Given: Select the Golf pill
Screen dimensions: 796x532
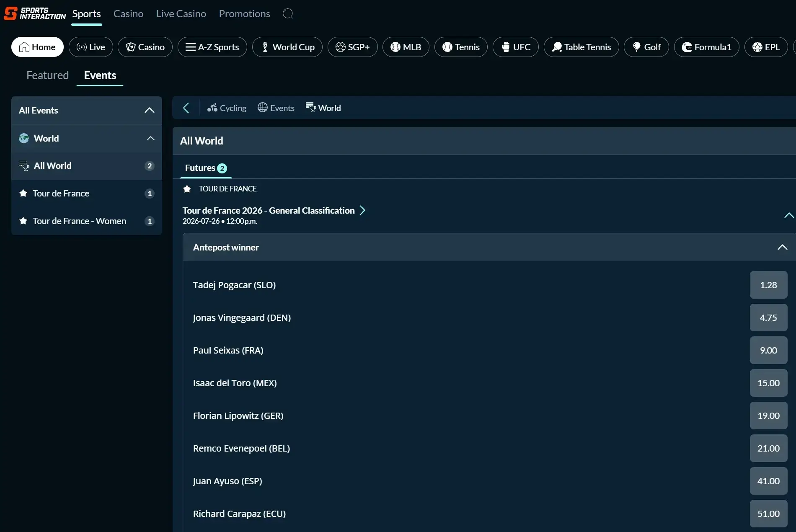Looking at the screenshot, I should pyautogui.click(x=646, y=47).
